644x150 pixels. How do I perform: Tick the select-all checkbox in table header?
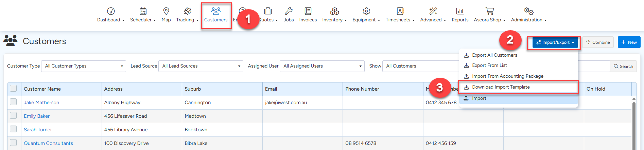13,89
